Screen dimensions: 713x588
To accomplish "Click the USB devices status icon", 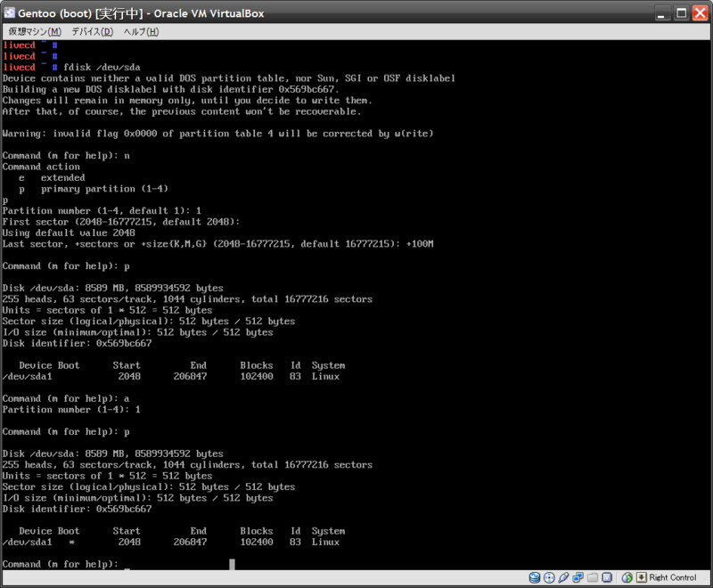I will (x=563, y=577).
